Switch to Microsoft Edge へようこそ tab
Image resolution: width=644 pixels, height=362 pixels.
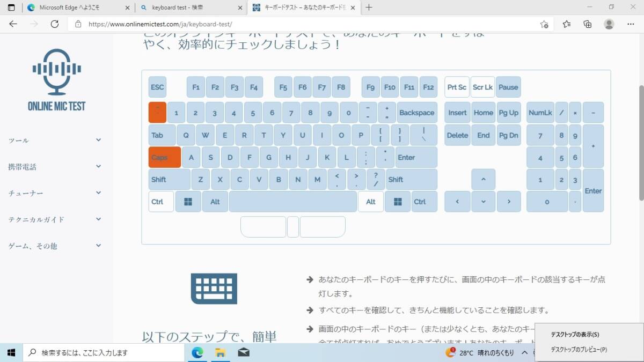coord(78,8)
